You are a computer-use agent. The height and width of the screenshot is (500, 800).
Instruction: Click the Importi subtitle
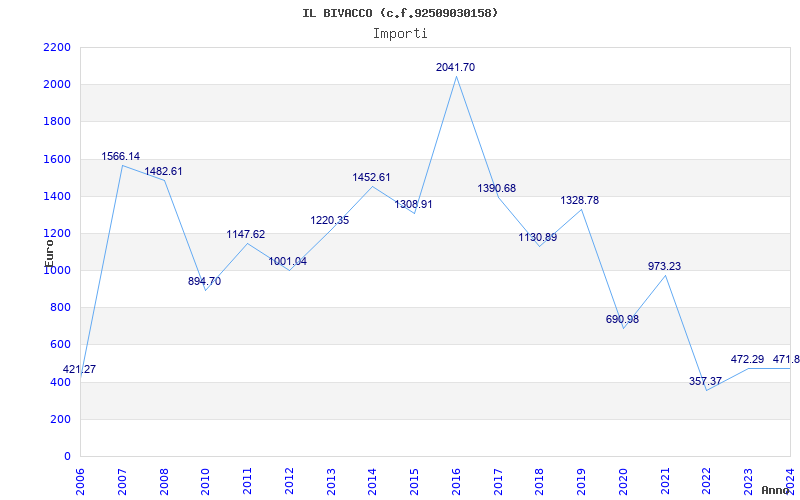(400, 34)
